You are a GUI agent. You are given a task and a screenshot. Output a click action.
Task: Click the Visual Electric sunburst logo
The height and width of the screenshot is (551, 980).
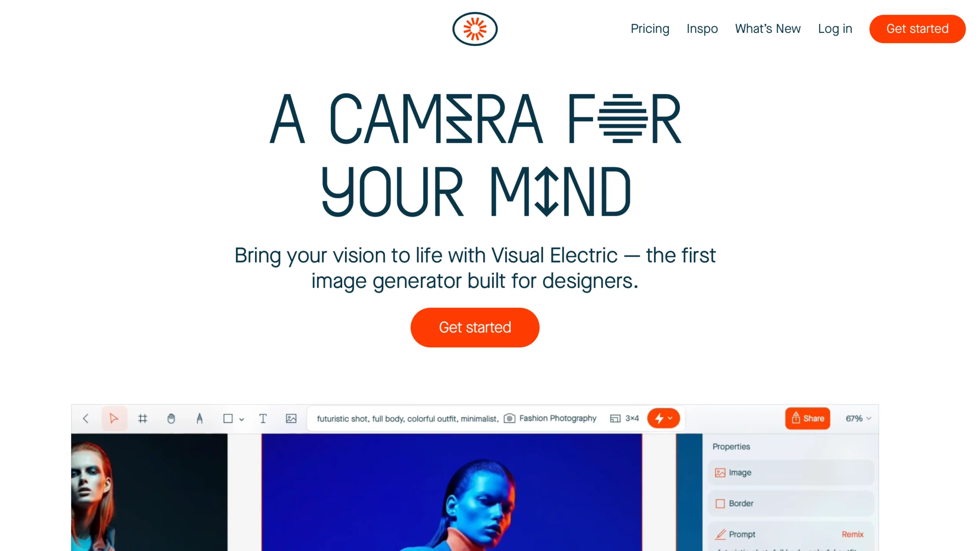pos(475,29)
